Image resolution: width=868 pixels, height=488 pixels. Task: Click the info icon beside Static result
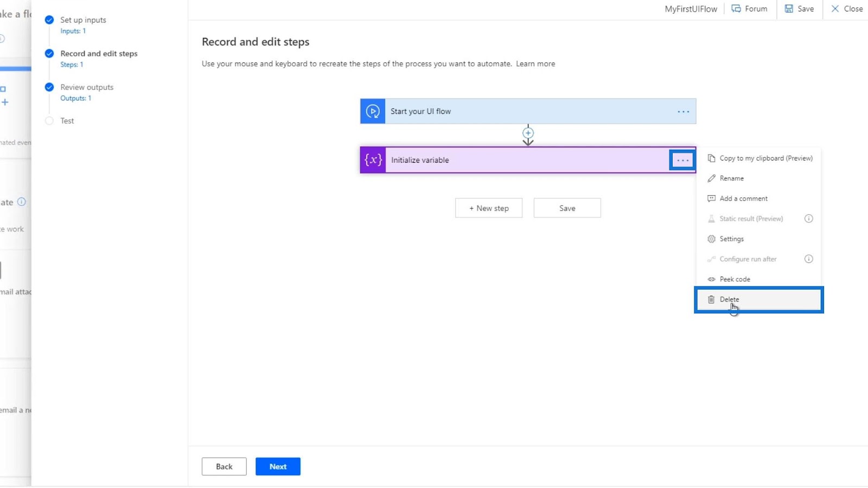tap(808, 219)
